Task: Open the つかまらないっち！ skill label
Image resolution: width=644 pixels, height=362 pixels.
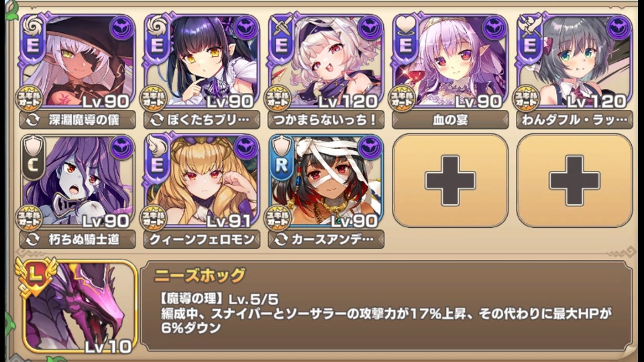Action: (326, 120)
